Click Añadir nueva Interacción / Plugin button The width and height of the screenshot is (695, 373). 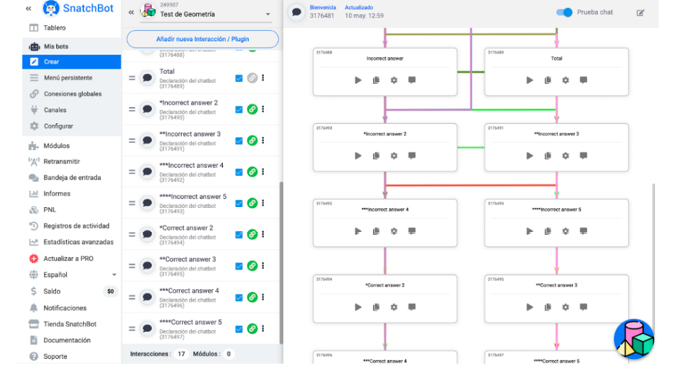203,39
